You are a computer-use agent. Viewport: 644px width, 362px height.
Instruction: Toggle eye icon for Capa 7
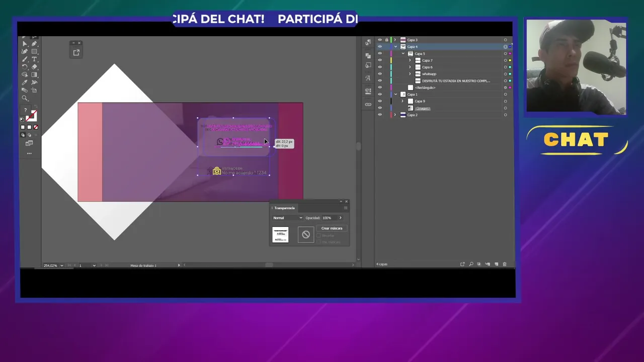pos(380,60)
